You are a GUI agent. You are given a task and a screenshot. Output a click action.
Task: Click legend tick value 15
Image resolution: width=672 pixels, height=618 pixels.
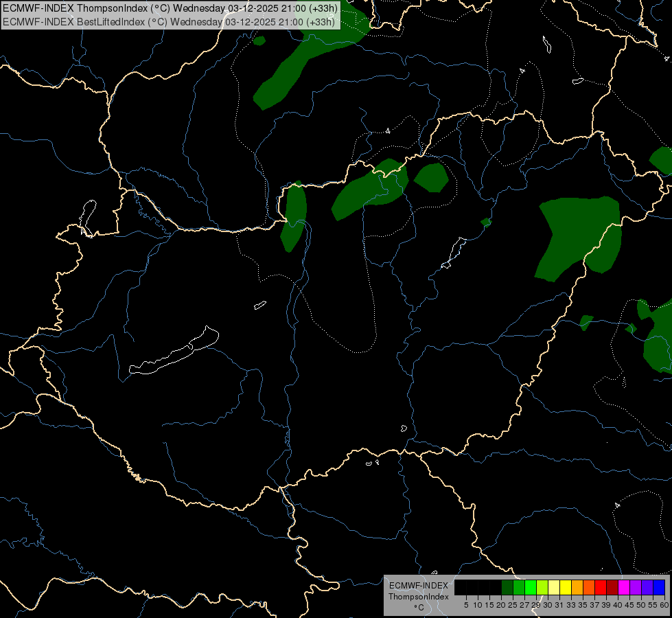pyautogui.click(x=489, y=605)
